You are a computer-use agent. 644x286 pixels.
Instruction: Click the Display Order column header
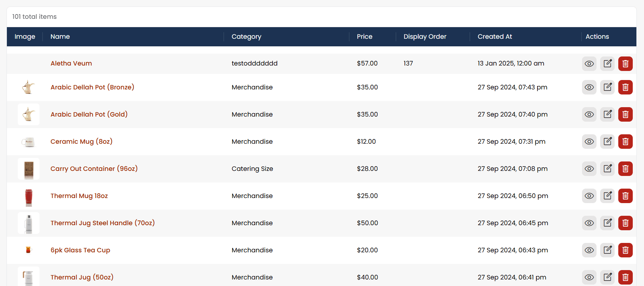pyautogui.click(x=425, y=37)
